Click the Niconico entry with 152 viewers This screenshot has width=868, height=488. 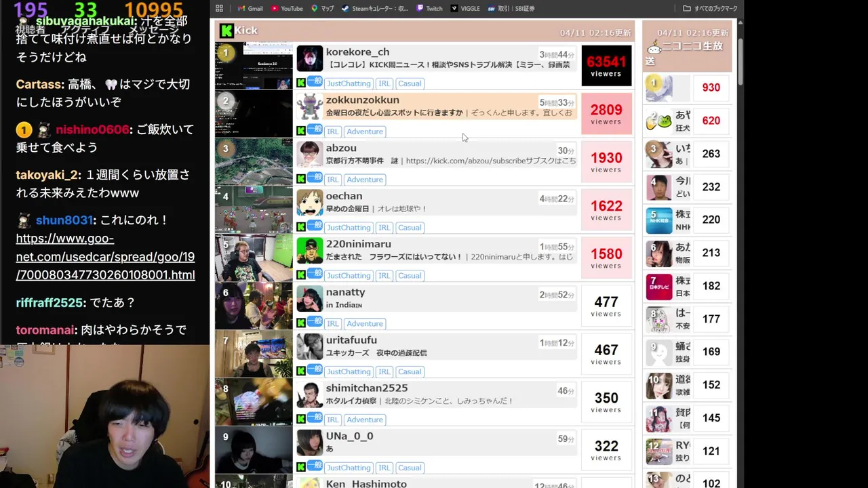point(687,385)
